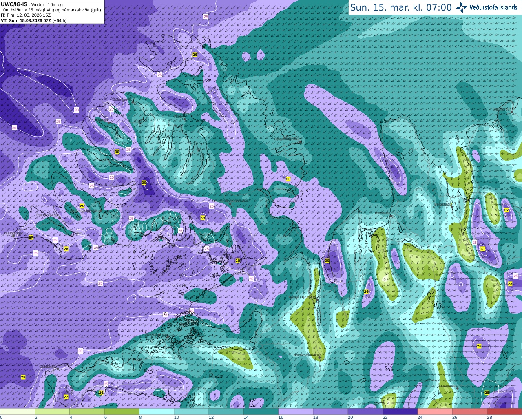Pick the 20–22 m/s violet swatch
Viewport: 522px width, 420px height.
[x=365, y=411]
